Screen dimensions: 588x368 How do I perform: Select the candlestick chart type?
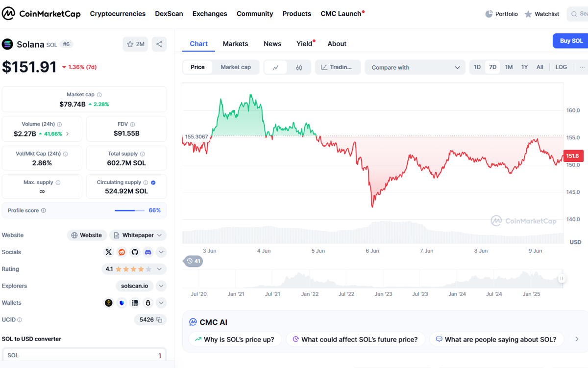coord(299,68)
